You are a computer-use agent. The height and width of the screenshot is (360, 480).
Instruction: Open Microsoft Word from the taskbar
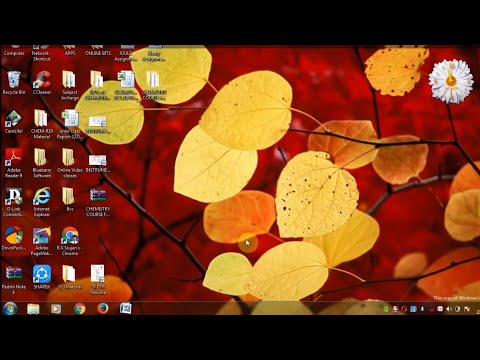point(126,309)
